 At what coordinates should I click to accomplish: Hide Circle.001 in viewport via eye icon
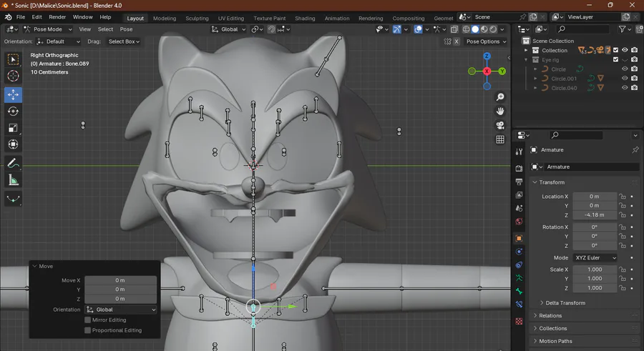(x=625, y=79)
